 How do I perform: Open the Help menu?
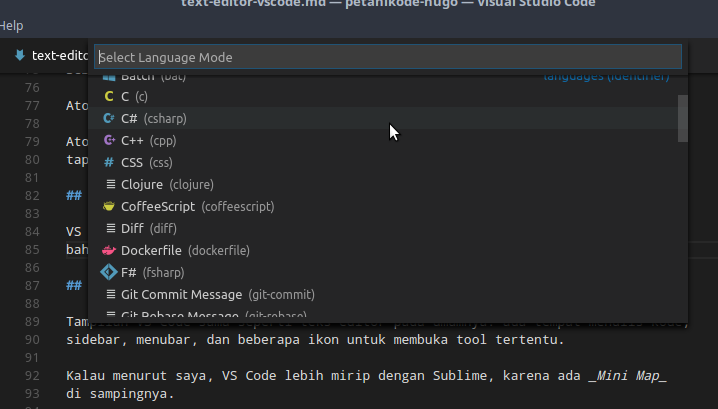(x=11, y=26)
